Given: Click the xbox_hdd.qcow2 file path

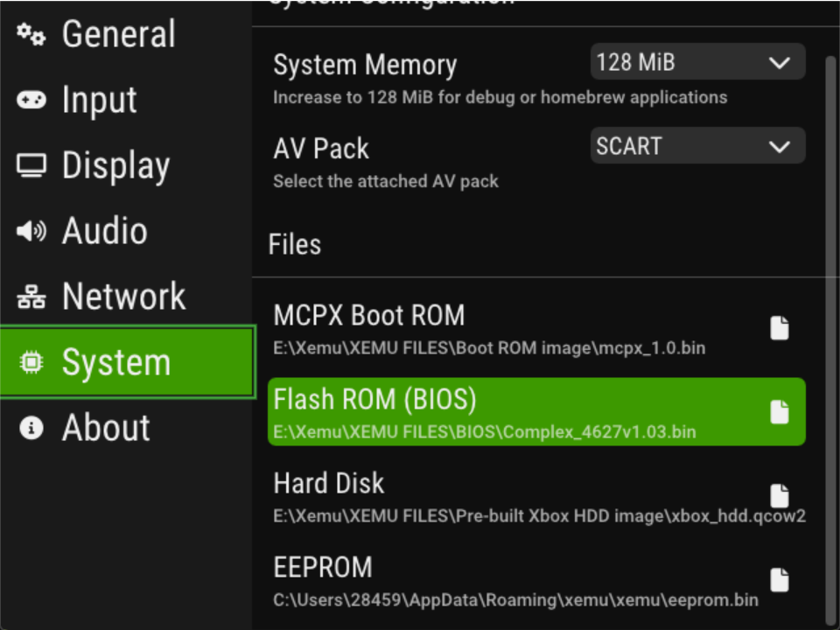Looking at the screenshot, I should (540, 516).
